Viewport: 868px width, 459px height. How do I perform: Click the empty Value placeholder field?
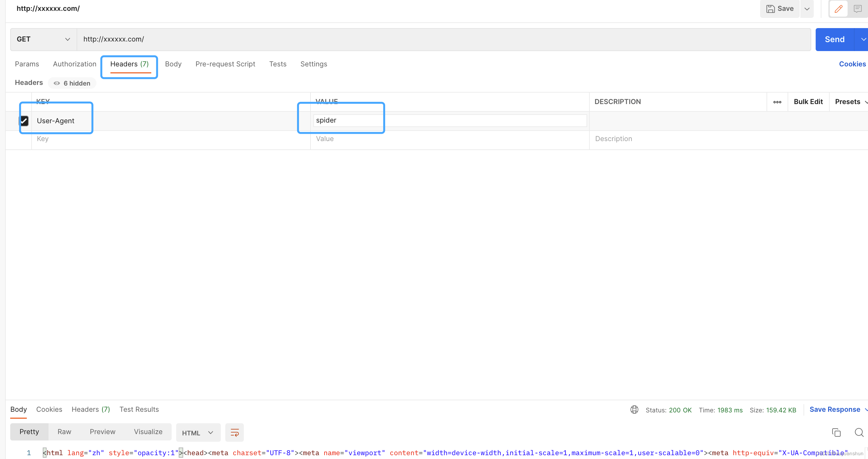pos(450,139)
